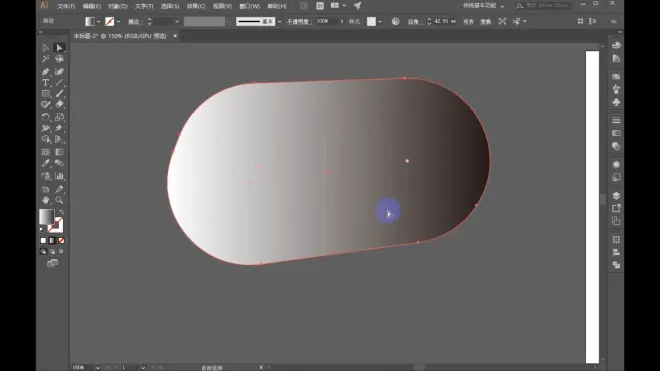Open the 窗口(W) menu
Viewport: 660px width, 371px height.
coord(250,6)
